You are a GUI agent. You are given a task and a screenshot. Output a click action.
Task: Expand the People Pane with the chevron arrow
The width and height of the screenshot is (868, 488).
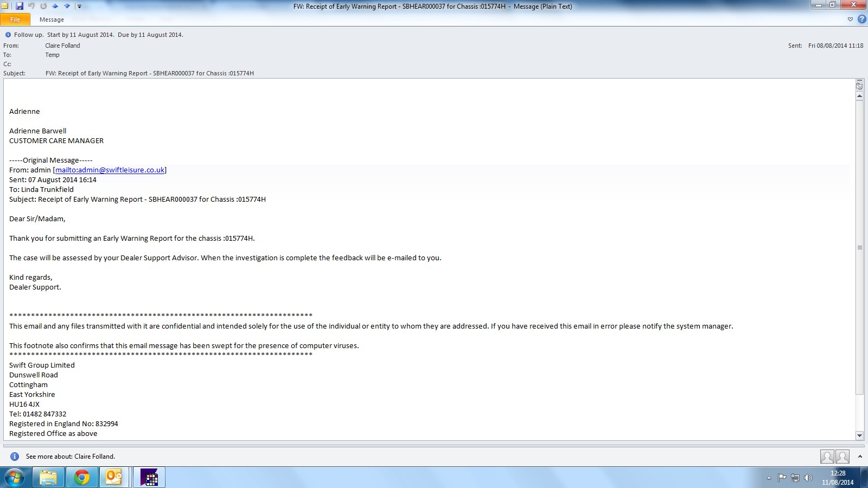click(860, 457)
